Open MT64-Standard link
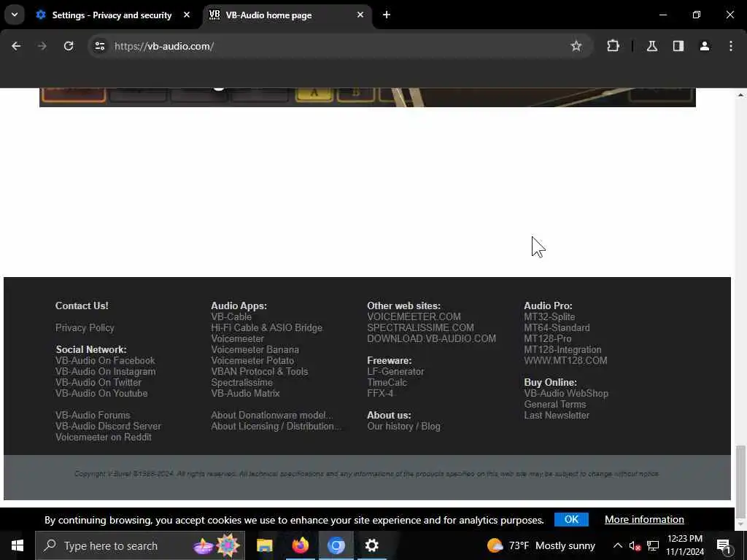Screen dimensions: 747x560 [557, 327]
